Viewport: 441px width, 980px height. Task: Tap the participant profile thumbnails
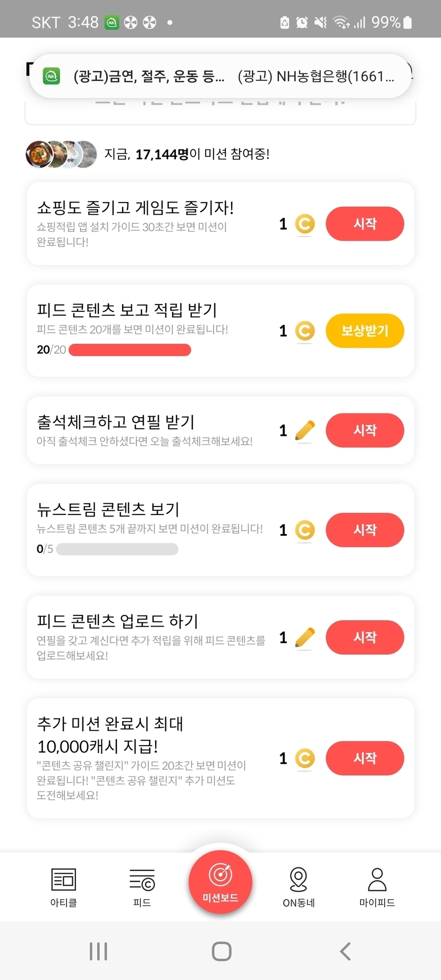61,154
